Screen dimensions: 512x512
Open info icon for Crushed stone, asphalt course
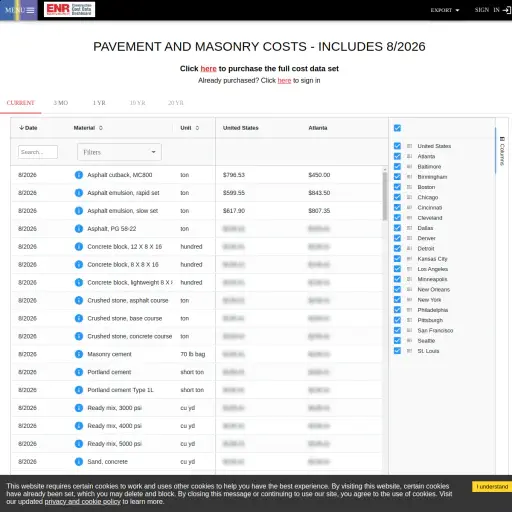click(79, 300)
